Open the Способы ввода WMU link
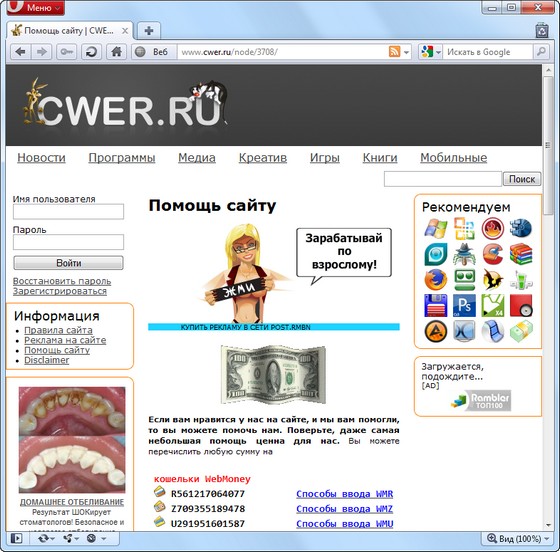The width and height of the screenshot is (560, 552). (345, 524)
